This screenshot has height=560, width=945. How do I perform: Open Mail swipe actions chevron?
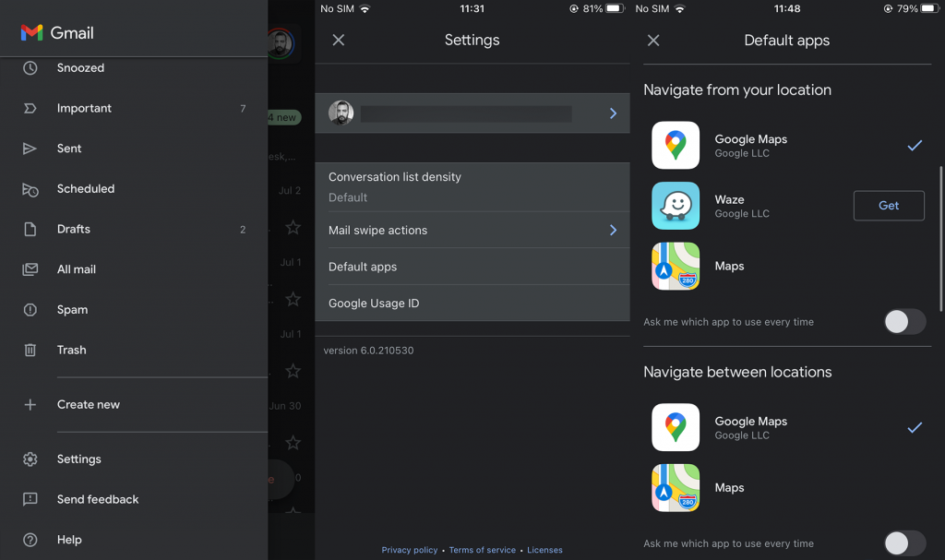click(x=613, y=230)
